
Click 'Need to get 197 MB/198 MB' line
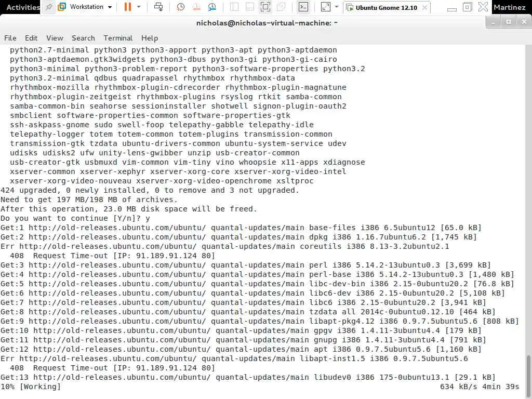(89, 199)
